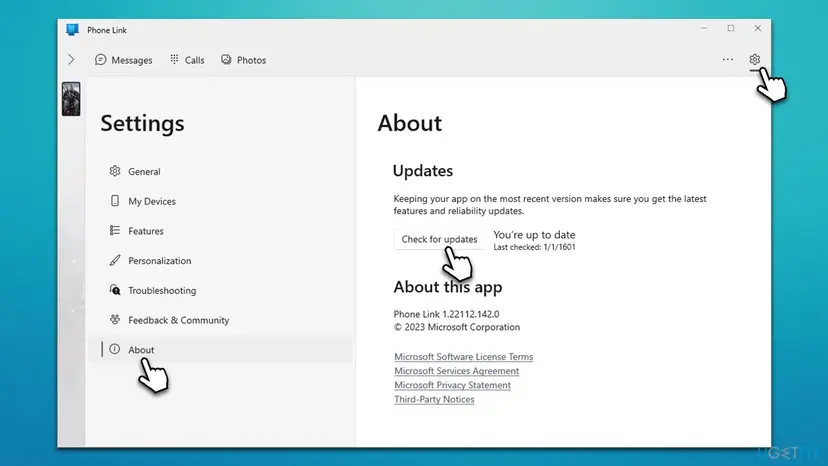The image size is (828, 466).
Task: Minimize the Phone Link window
Action: click(704, 28)
